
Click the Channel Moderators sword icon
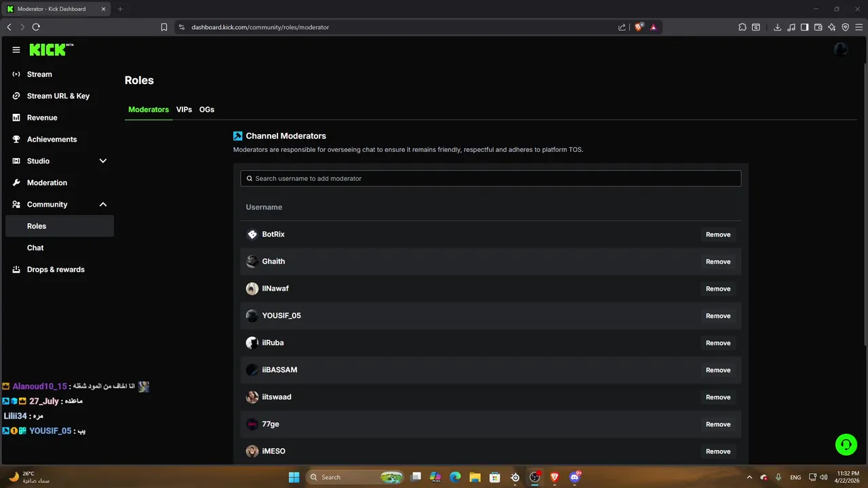(238, 136)
